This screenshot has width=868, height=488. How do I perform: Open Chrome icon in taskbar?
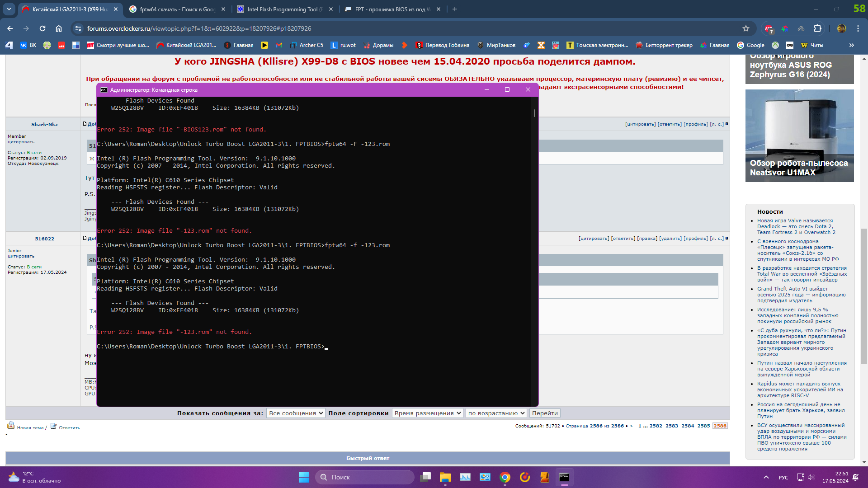coord(505,477)
